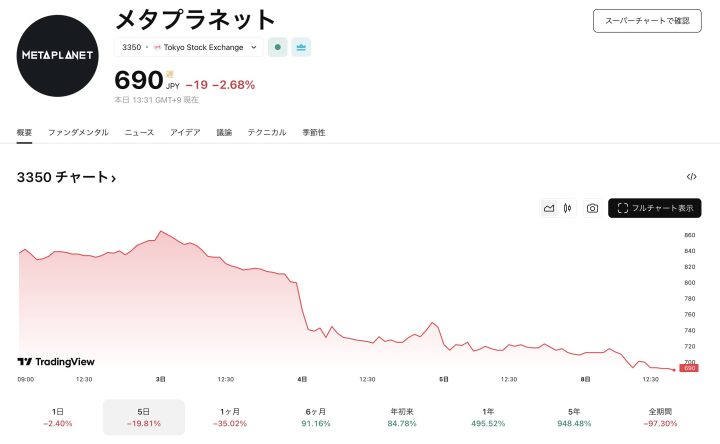The image size is (720, 444).
Task: Switch to the テクニカル tab
Action: pyautogui.click(x=267, y=132)
